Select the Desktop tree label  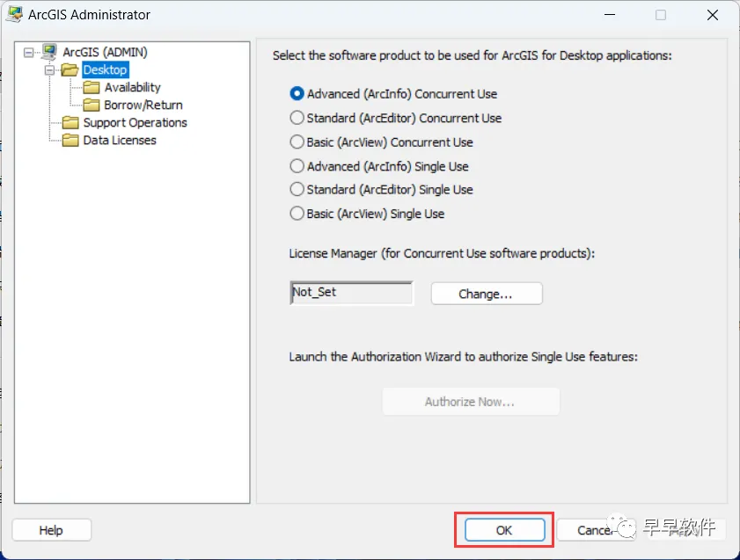tap(105, 69)
